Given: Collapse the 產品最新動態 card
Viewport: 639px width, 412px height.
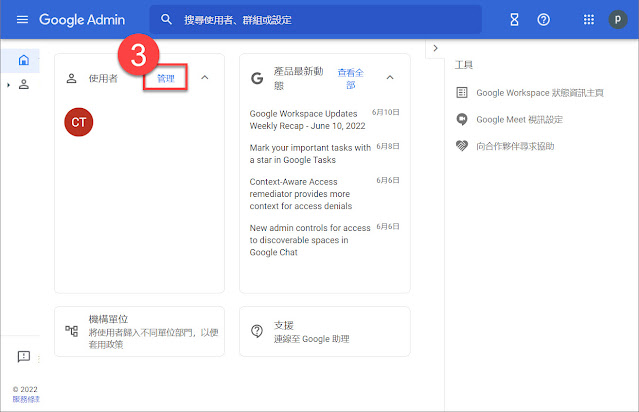Looking at the screenshot, I should (390, 77).
